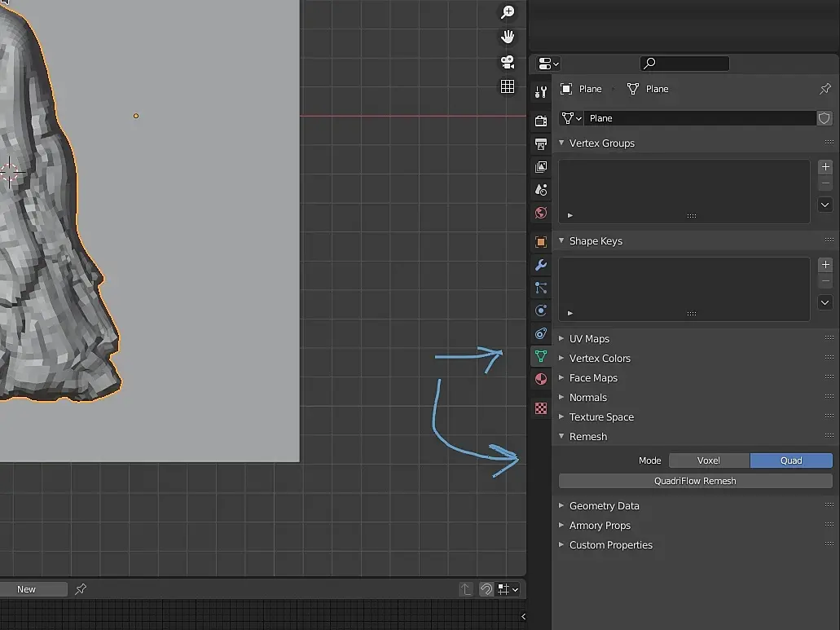Open the View Layer properties tab

pos(541,167)
